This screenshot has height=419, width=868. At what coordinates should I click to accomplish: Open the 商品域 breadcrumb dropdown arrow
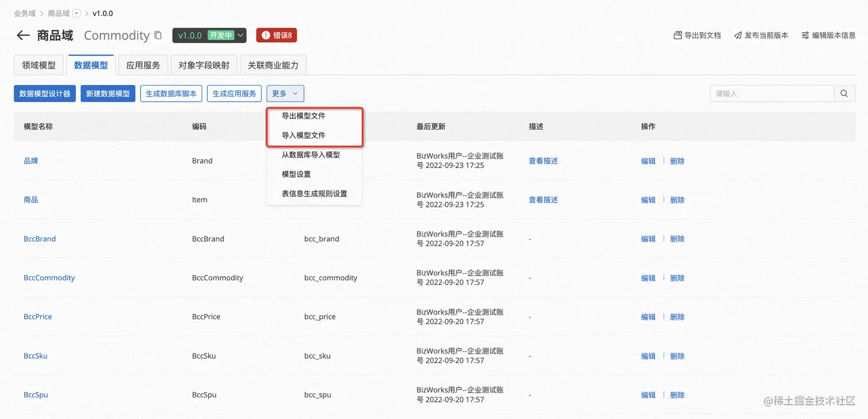(76, 13)
